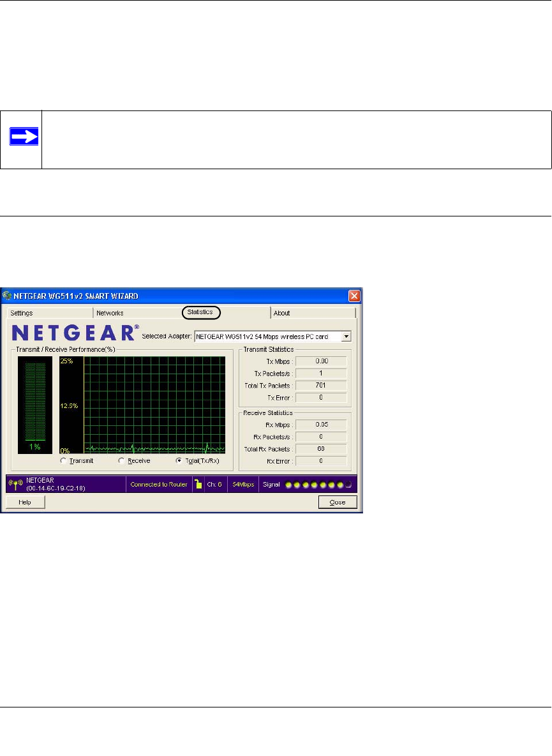Click the Rx Mbps value 0.05
This screenshot has width=552, height=756.
click(x=321, y=425)
